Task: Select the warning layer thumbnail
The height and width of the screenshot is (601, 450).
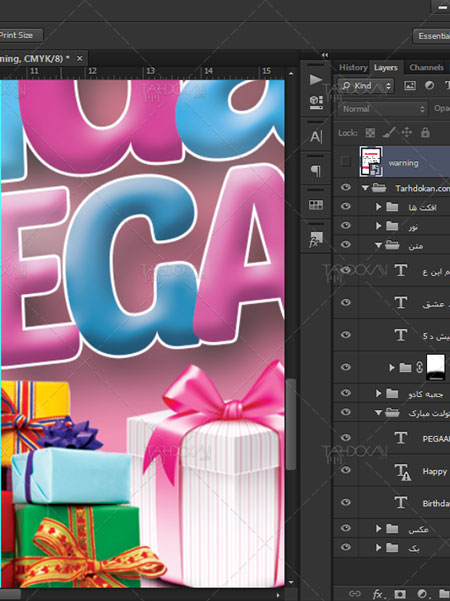Action: 371,162
